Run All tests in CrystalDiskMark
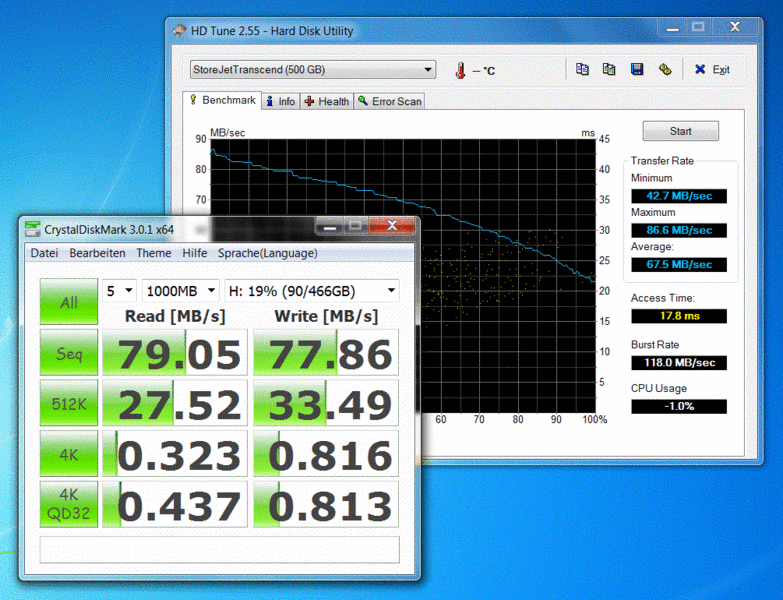783x600 pixels. [x=69, y=301]
